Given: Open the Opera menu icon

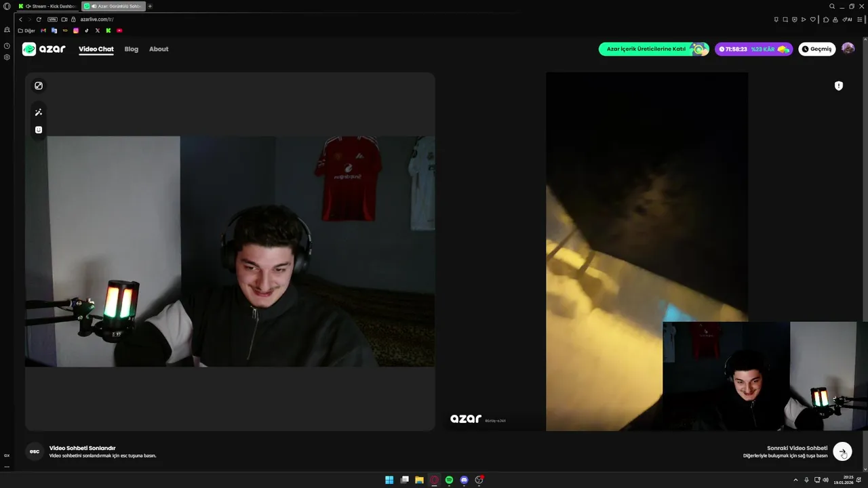Looking at the screenshot, I should click(x=7, y=6).
